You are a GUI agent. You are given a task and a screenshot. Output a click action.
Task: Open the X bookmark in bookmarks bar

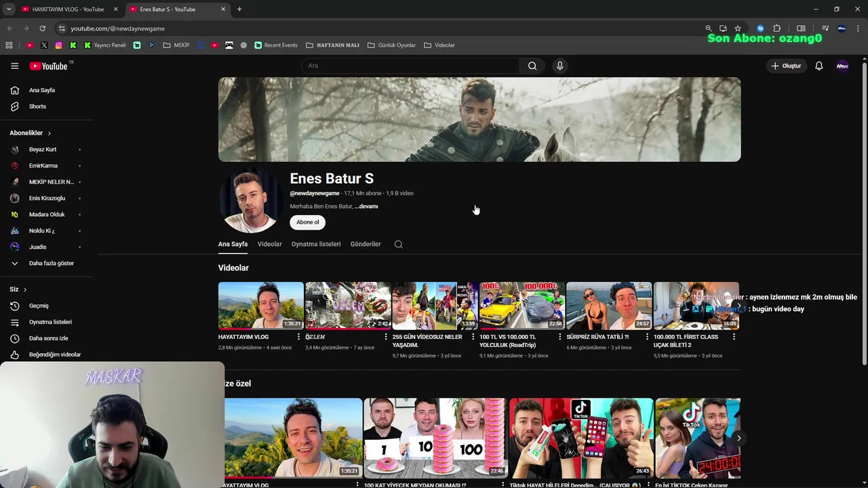click(x=44, y=45)
